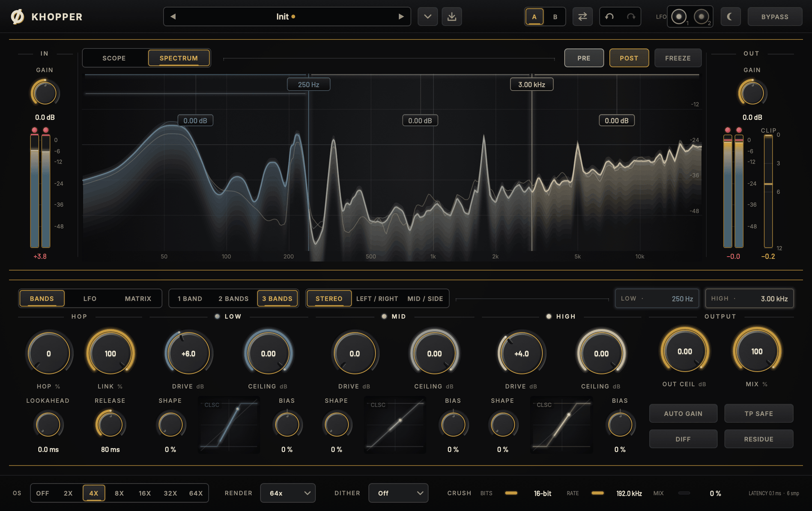Screen dimensions: 812x511
Task: Toggle Post spectrum view
Action: tap(629, 58)
